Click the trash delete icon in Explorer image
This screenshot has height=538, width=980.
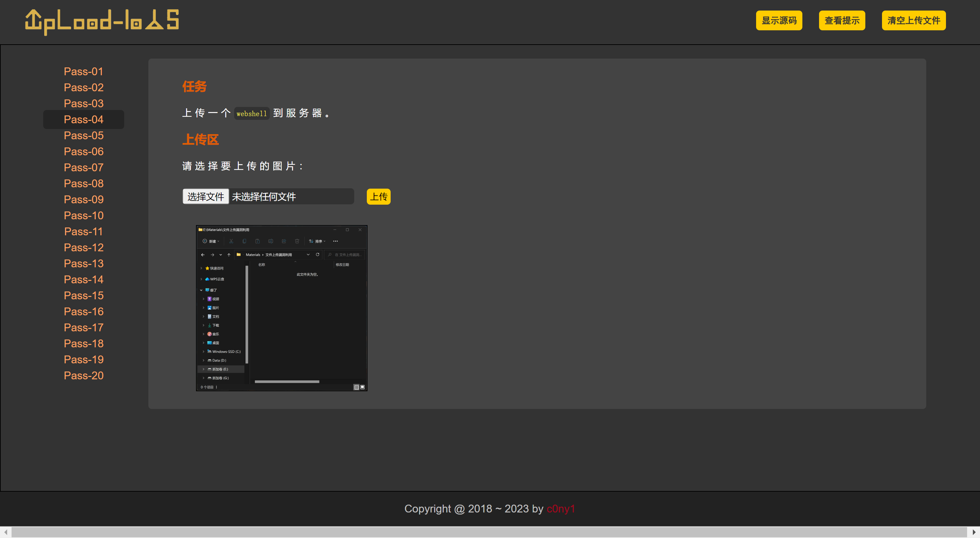[297, 241]
